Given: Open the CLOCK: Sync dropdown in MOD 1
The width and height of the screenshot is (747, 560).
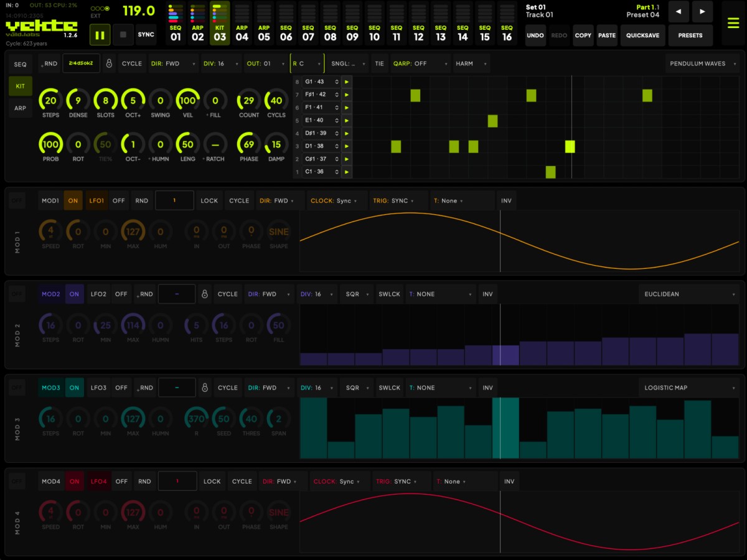Looking at the screenshot, I should (x=336, y=201).
